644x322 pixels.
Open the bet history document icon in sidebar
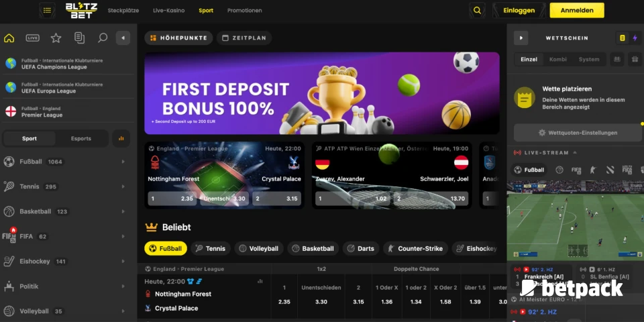(79, 38)
